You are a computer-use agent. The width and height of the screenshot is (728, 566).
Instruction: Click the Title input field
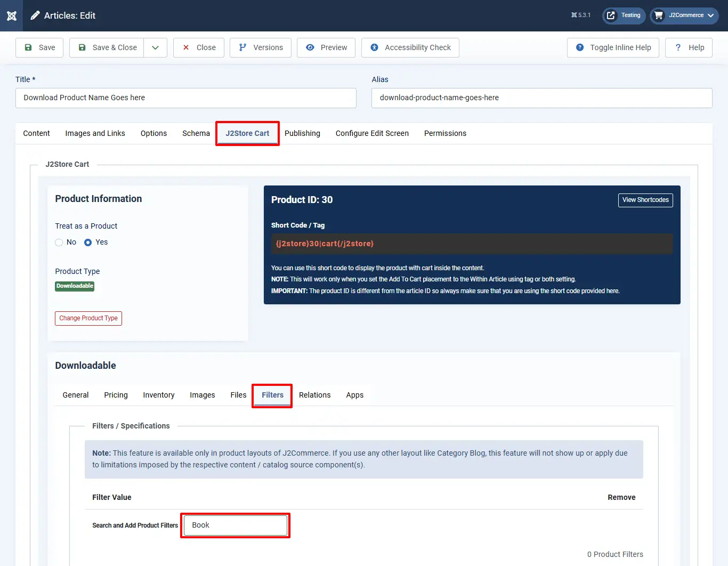[186, 98]
